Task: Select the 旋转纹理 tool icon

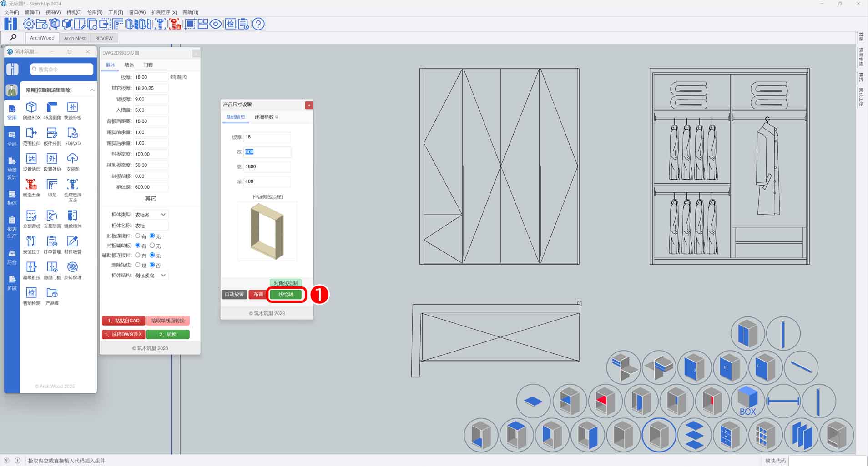Action: (x=72, y=267)
